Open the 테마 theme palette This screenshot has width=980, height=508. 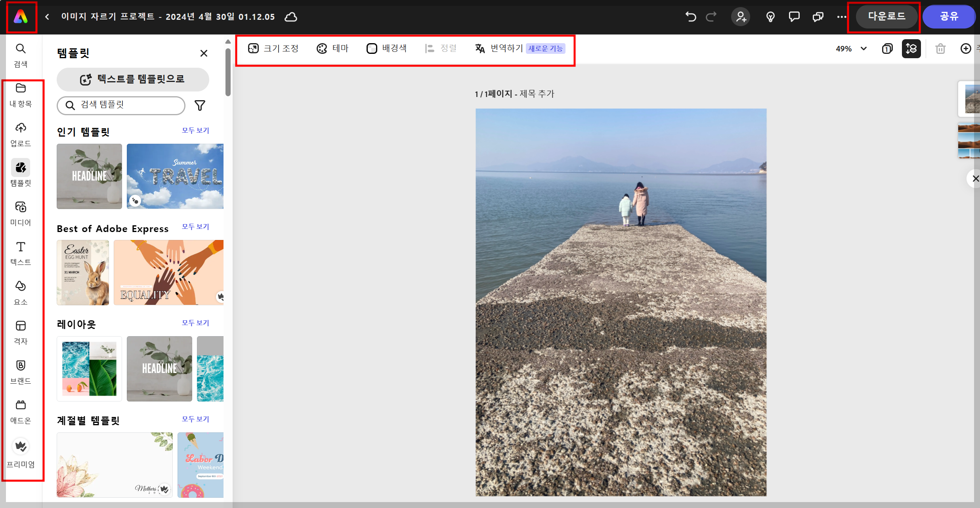[x=332, y=49]
